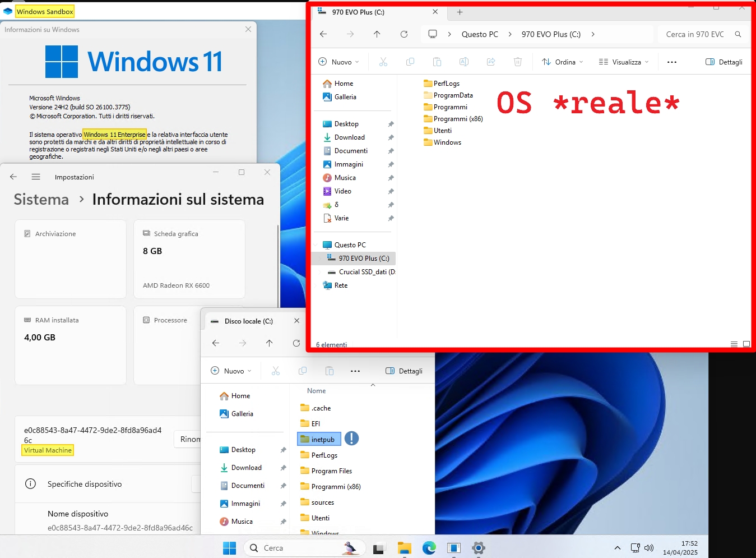The height and width of the screenshot is (558, 756).
Task: Switch to large thumbnails view icon in status bar
Action: point(746,344)
